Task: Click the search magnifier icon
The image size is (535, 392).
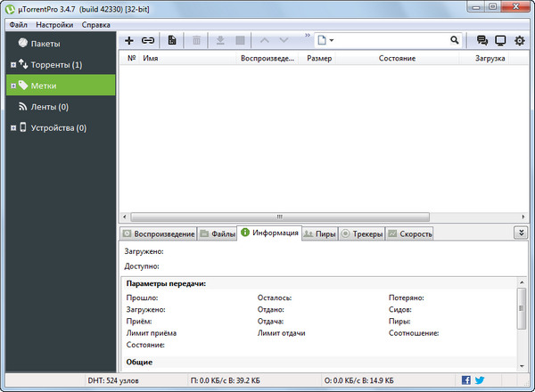Action: click(456, 40)
